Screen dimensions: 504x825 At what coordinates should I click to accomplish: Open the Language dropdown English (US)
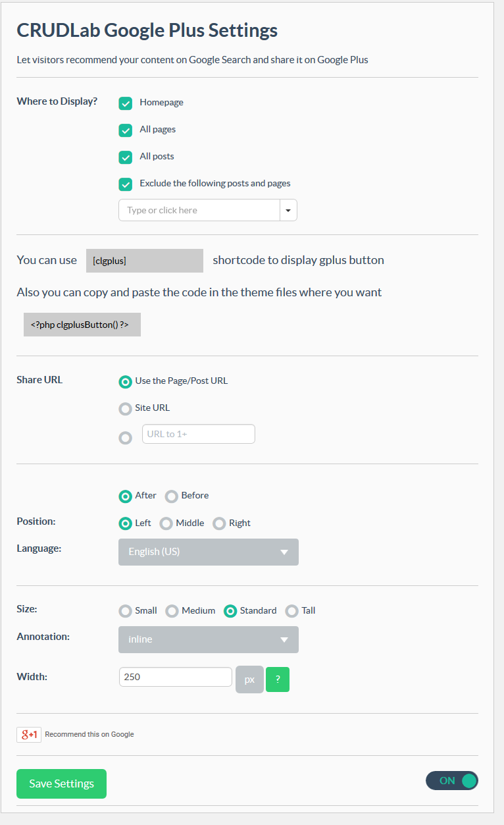209,552
